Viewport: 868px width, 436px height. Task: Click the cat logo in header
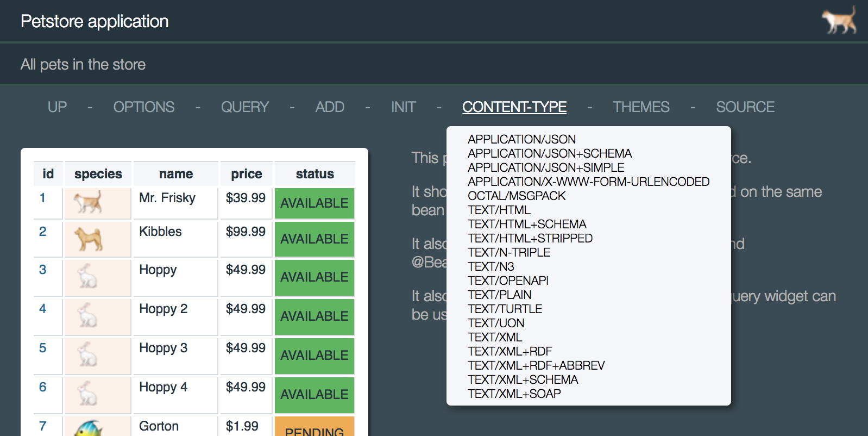[x=839, y=21]
